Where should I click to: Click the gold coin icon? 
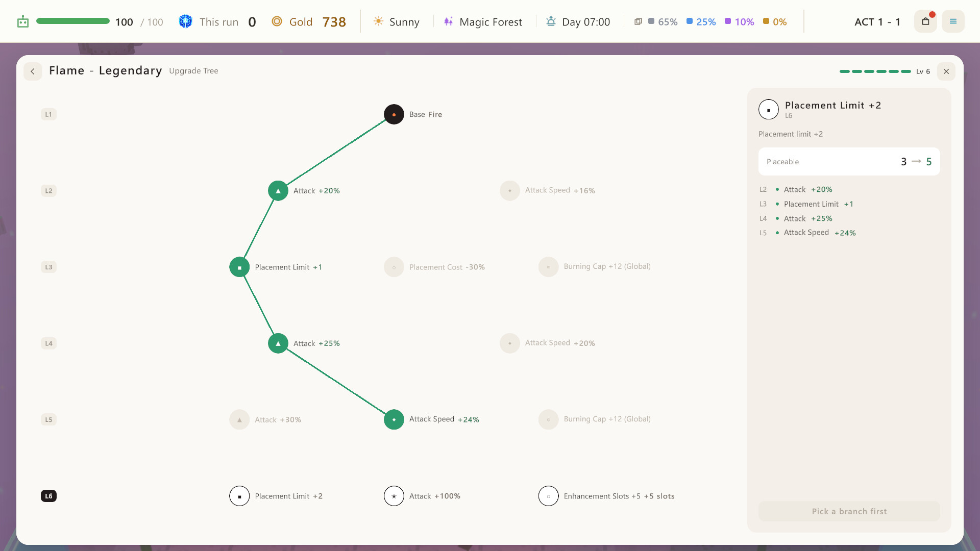coord(277,21)
